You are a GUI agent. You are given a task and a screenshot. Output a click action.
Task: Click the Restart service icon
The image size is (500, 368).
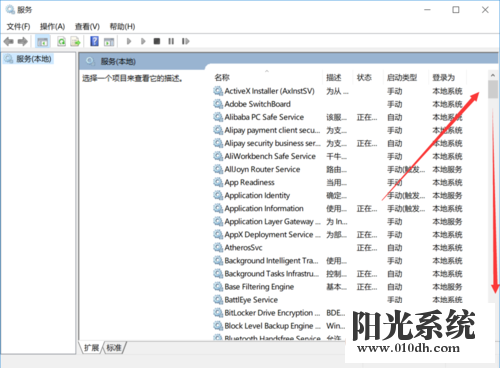click(x=186, y=41)
